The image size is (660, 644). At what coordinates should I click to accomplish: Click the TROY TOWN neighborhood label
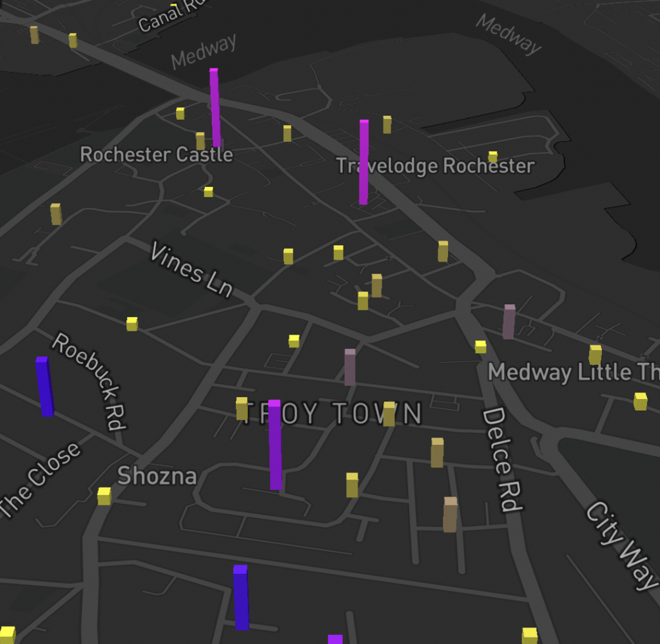click(333, 414)
